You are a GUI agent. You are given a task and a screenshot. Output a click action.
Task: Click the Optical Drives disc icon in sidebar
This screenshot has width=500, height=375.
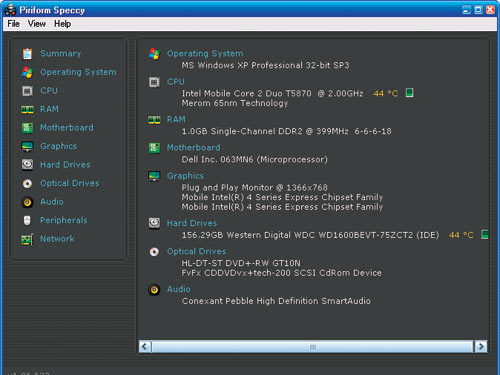[27, 183]
